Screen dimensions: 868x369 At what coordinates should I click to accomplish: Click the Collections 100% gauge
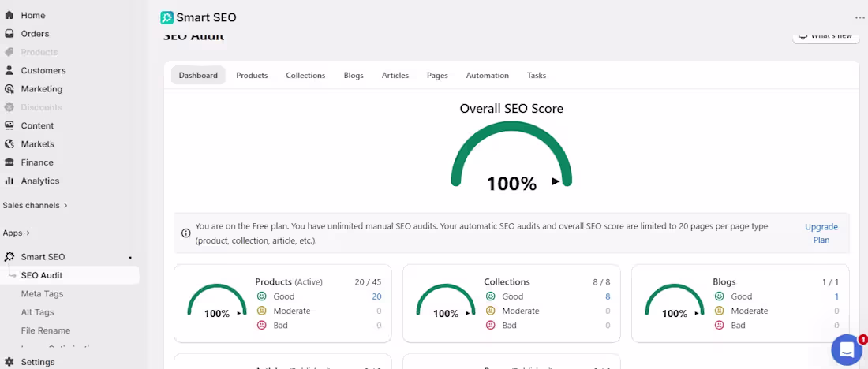446,301
